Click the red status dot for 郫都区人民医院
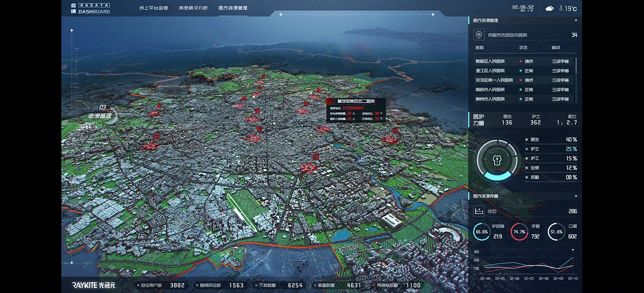 click(520, 61)
